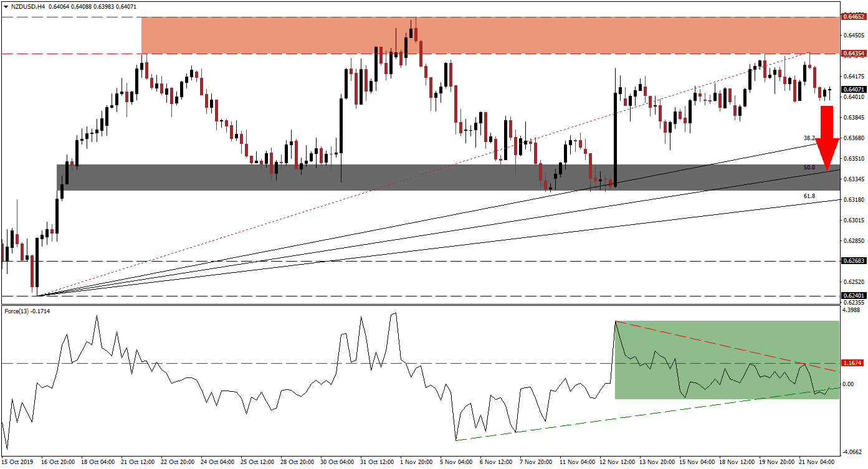Select the 38.2 Fibonacci retracement label
Viewport: 868px width, 469px height.
(809, 137)
